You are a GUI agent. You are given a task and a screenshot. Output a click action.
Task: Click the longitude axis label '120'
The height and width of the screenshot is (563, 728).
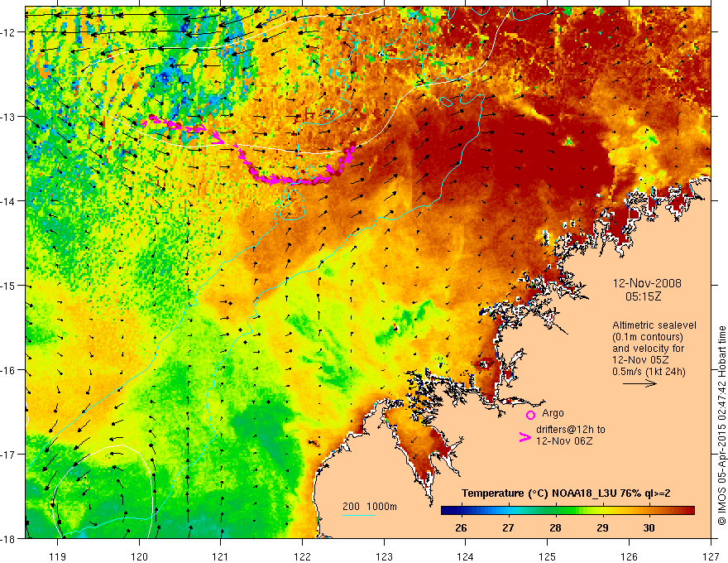(x=139, y=557)
